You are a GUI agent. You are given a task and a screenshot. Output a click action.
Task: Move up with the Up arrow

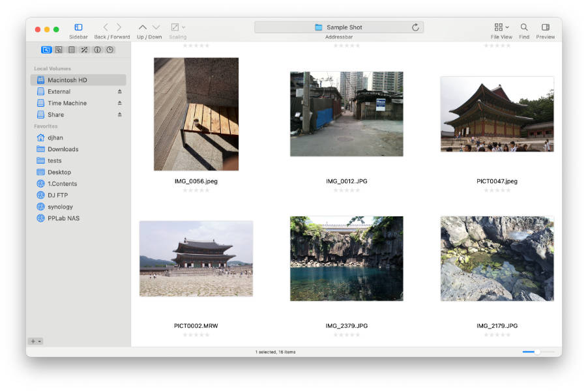(x=143, y=27)
